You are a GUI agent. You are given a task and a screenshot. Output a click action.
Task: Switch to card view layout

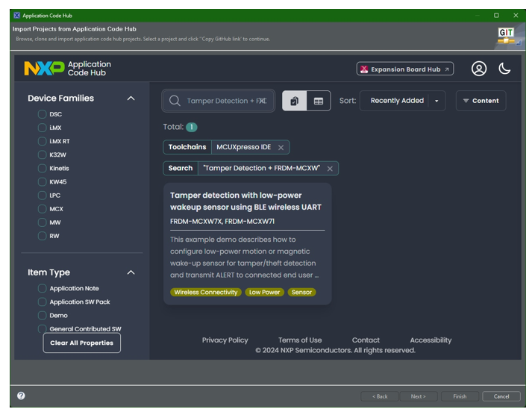pyautogui.click(x=294, y=101)
